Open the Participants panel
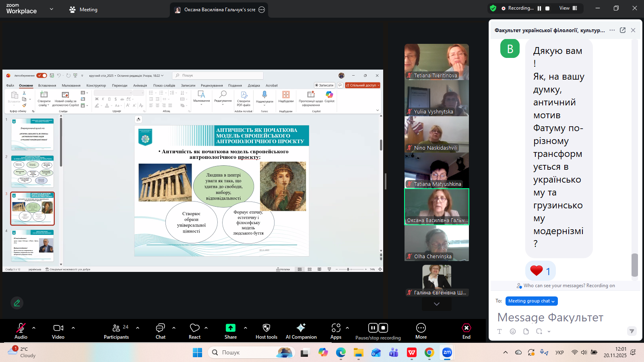The width and height of the screenshot is (644, 362). click(x=116, y=328)
